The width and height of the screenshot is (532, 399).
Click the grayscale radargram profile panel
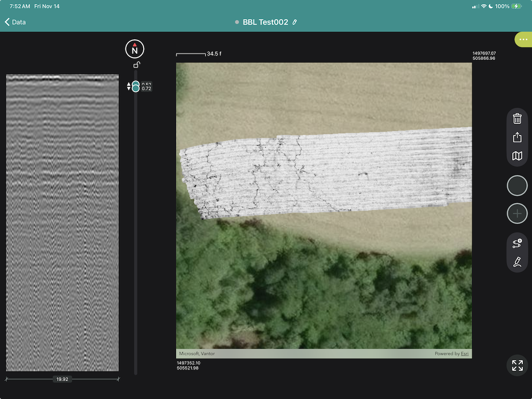(x=62, y=223)
